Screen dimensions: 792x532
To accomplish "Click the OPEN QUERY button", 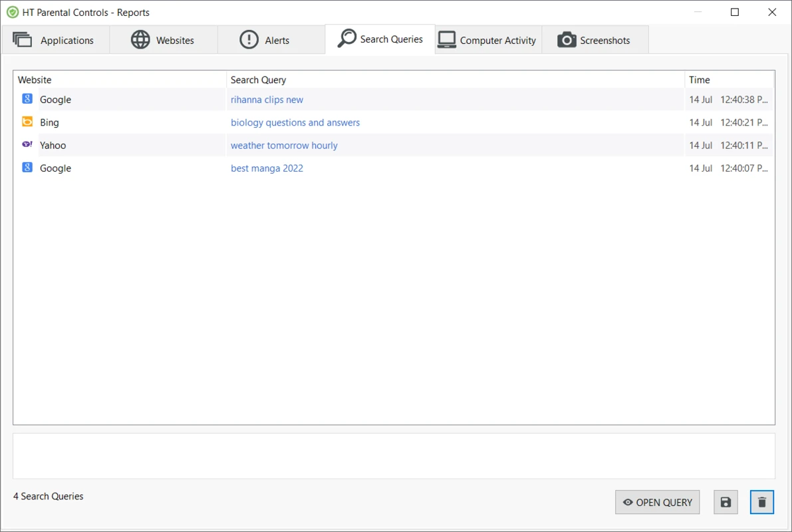I will pyautogui.click(x=657, y=502).
